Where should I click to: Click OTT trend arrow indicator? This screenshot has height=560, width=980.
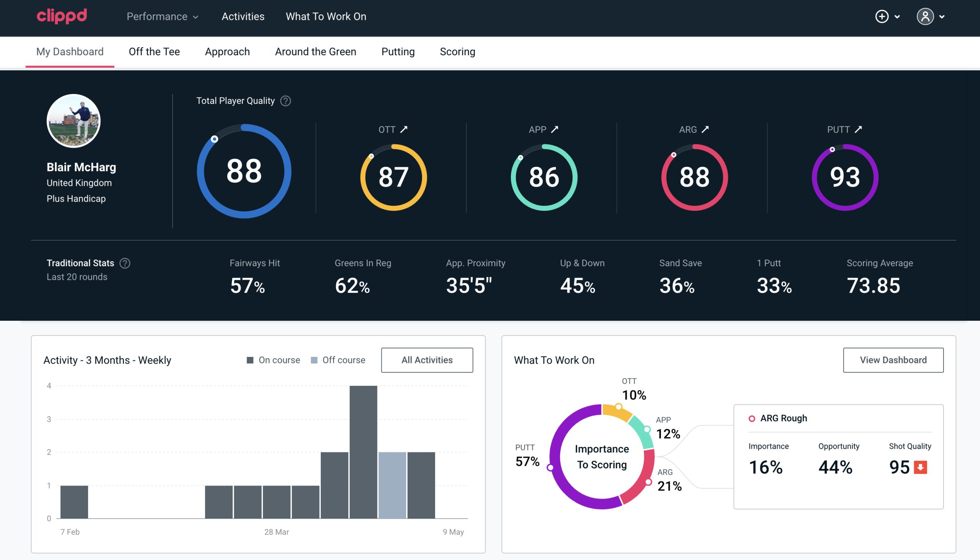404,129
